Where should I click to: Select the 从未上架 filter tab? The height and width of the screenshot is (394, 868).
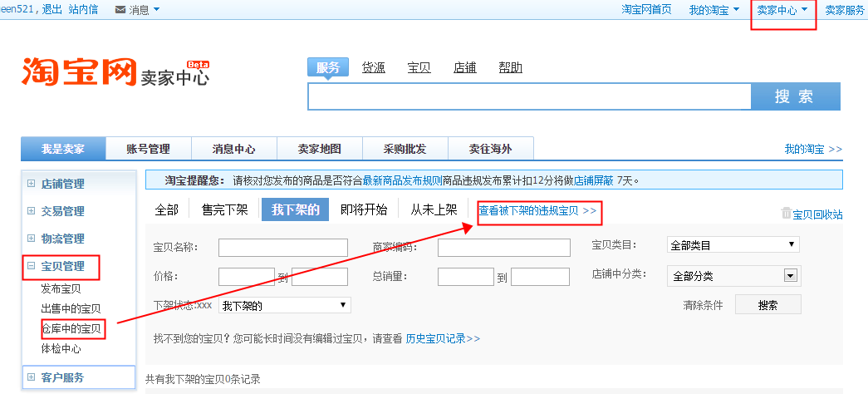coord(434,210)
